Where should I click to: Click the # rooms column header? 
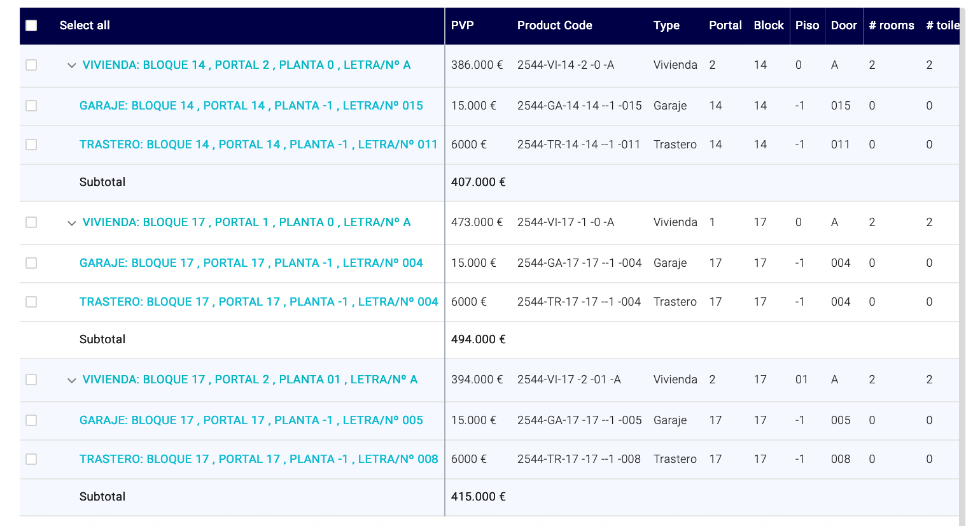click(x=891, y=25)
